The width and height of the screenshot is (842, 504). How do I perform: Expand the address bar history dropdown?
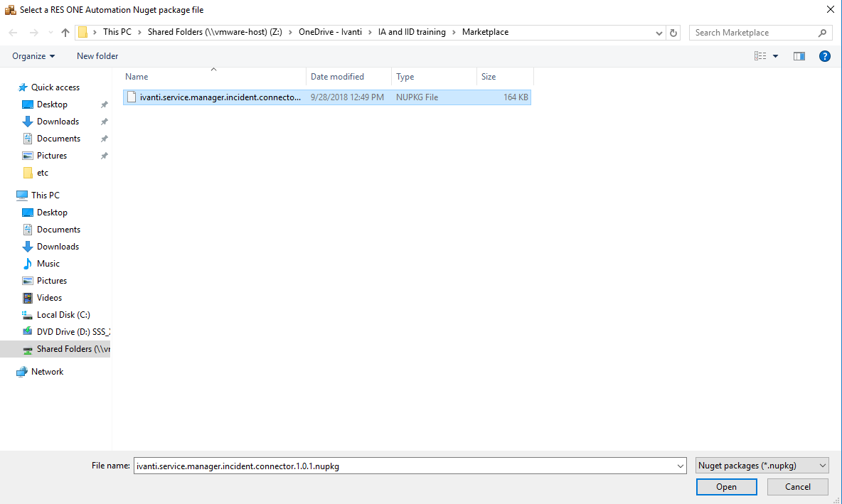click(659, 33)
